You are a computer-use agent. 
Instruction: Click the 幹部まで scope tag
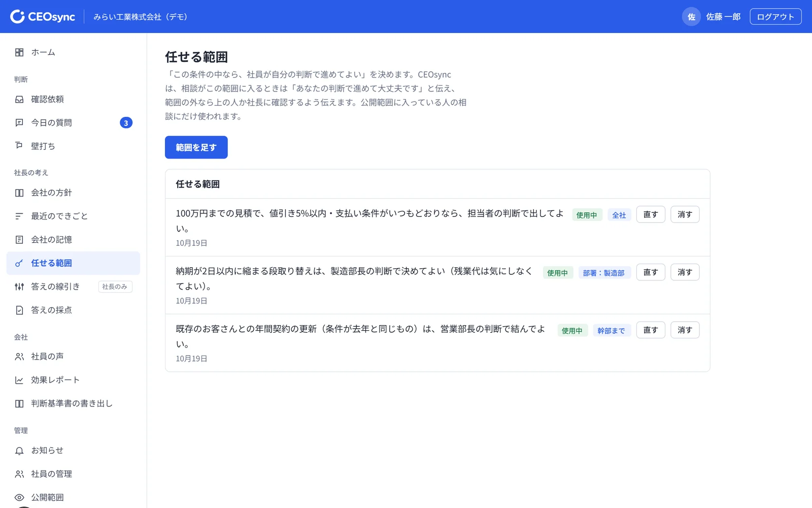[612, 331]
